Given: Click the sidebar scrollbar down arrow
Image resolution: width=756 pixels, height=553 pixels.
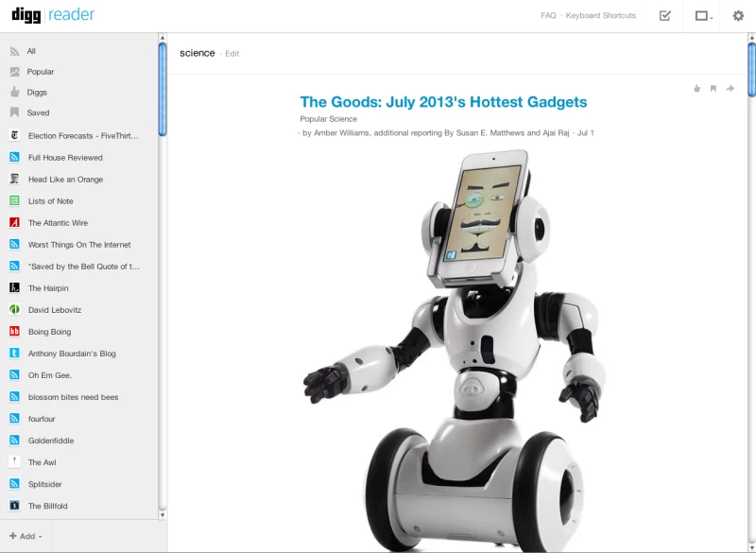Looking at the screenshot, I should 163,515.
